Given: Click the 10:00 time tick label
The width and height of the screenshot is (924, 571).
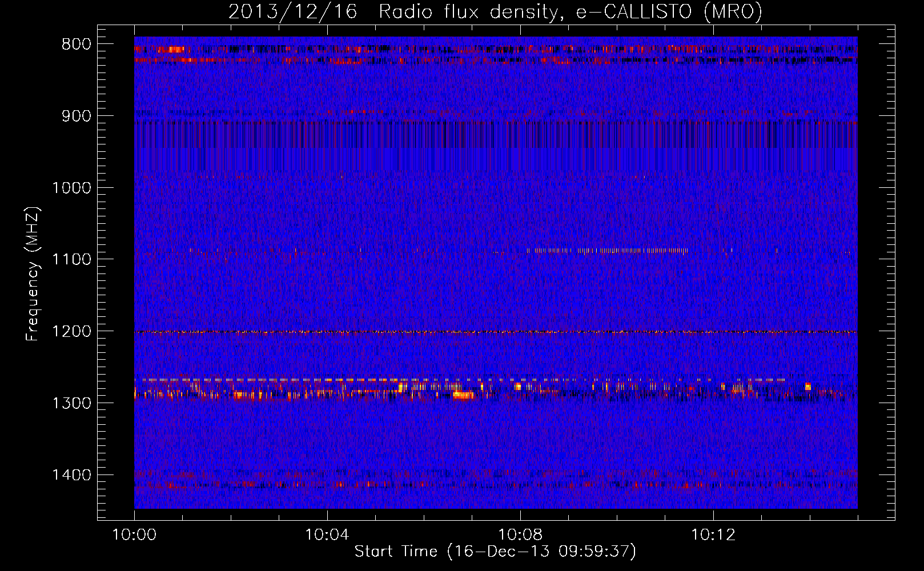Looking at the screenshot, I should pos(134,535).
